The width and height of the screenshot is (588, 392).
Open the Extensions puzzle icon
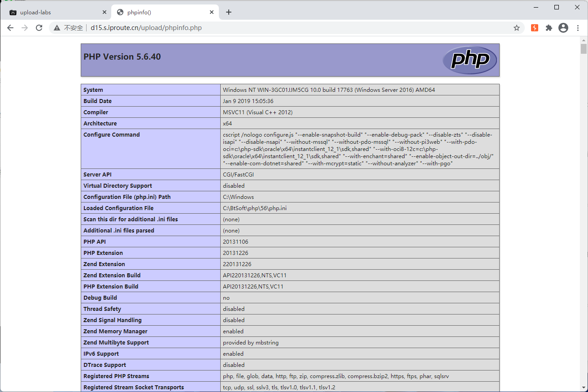point(549,28)
